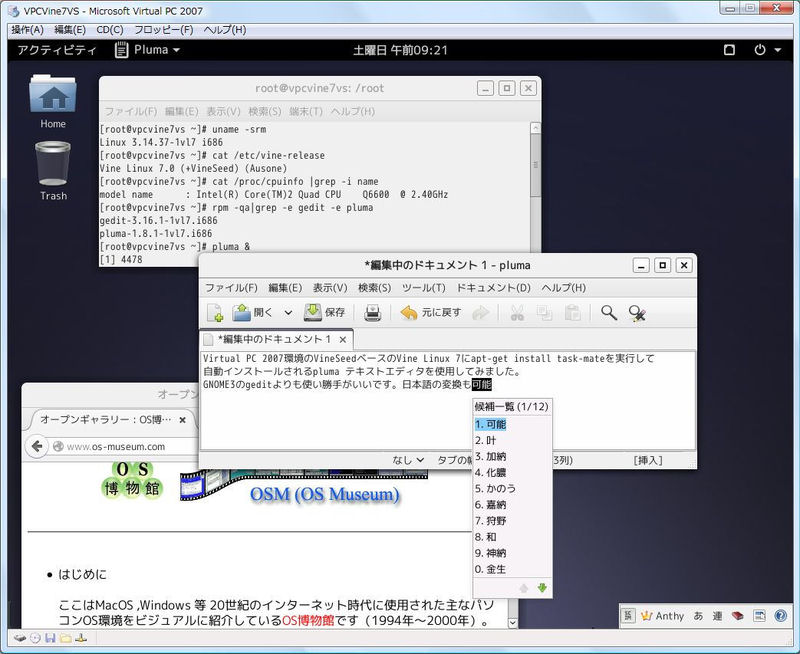The image size is (800, 654).
Task: Open Find with the magnifier icon
Action: coord(609,313)
